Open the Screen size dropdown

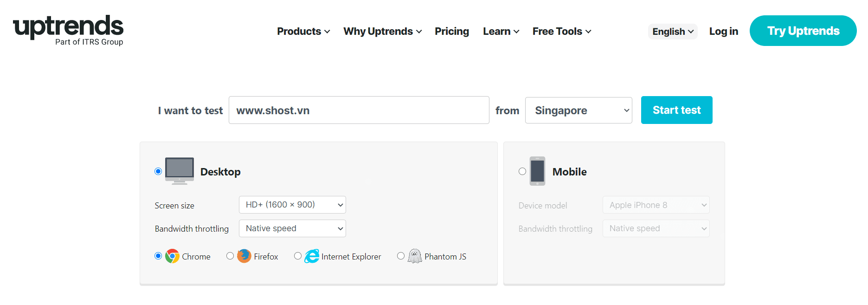click(x=292, y=205)
